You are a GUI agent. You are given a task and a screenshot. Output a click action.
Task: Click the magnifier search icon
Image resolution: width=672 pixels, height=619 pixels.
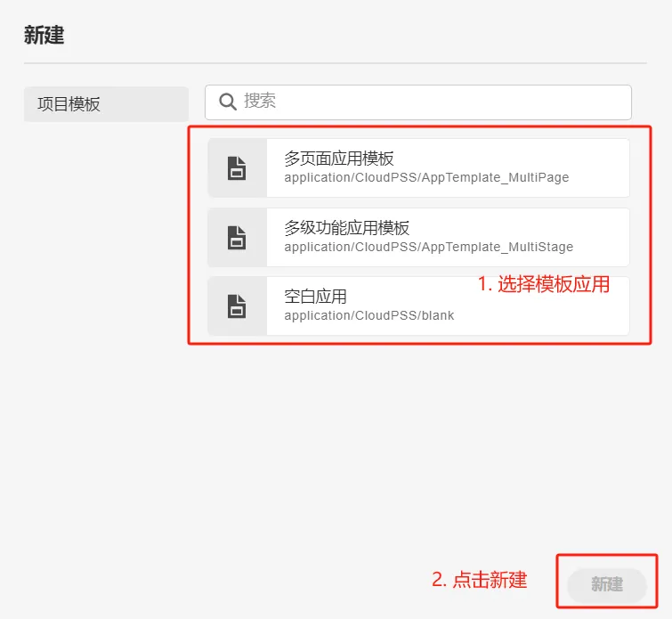click(x=228, y=102)
